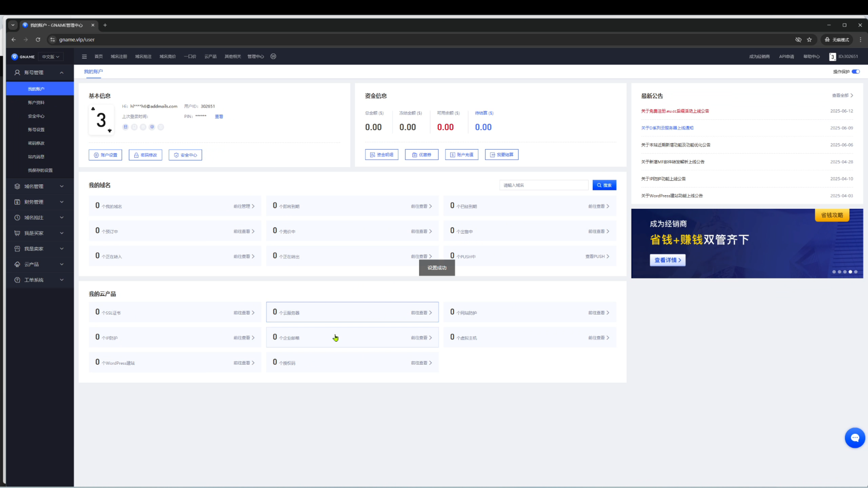Open the 管理中心 top menu

click(x=256, y=57)
